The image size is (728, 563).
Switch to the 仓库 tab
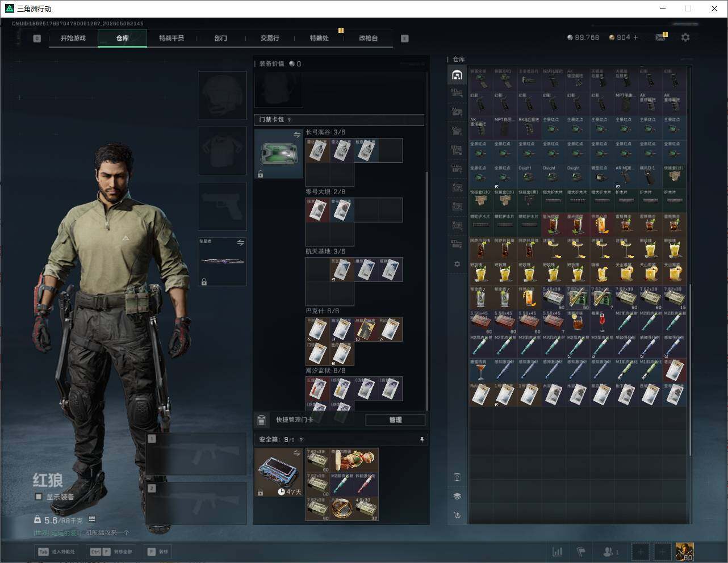click(123, 38)
